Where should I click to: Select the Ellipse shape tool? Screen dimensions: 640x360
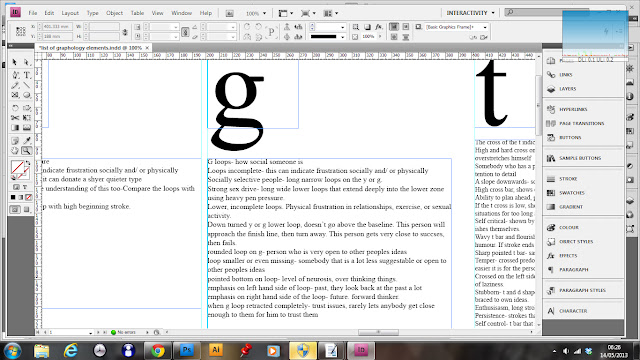coord(27,95)
